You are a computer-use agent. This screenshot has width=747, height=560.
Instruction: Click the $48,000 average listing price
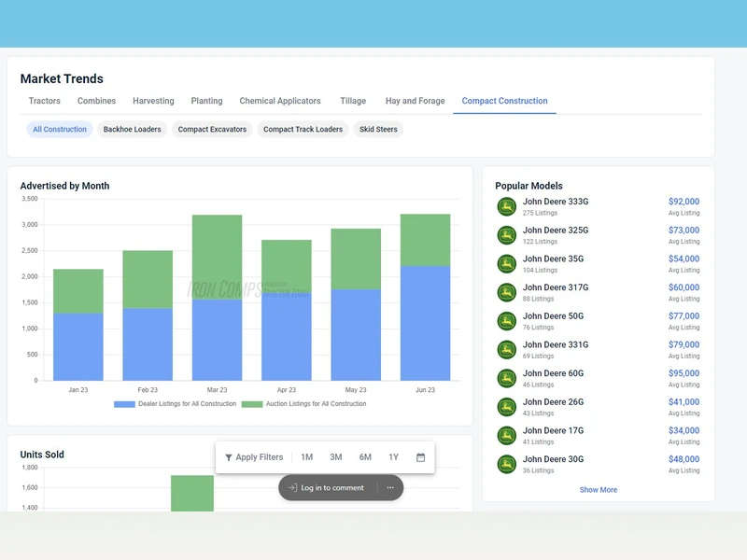click(684, 458)
